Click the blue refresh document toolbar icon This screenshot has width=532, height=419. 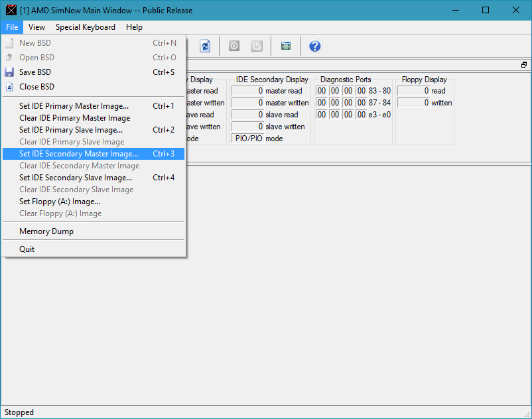[x=205, y=46]
